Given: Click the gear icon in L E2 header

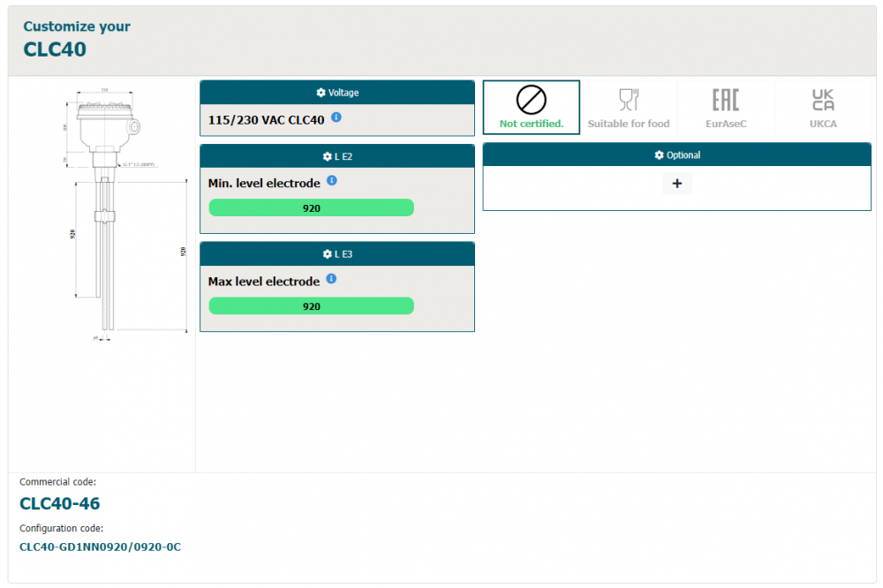Looking at the screenshot, I should [328, 156].
